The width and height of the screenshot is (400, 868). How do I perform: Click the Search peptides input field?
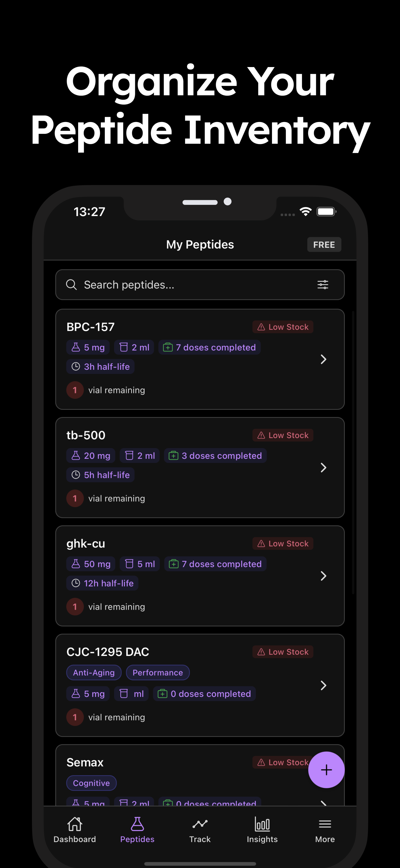click(200, 285)
